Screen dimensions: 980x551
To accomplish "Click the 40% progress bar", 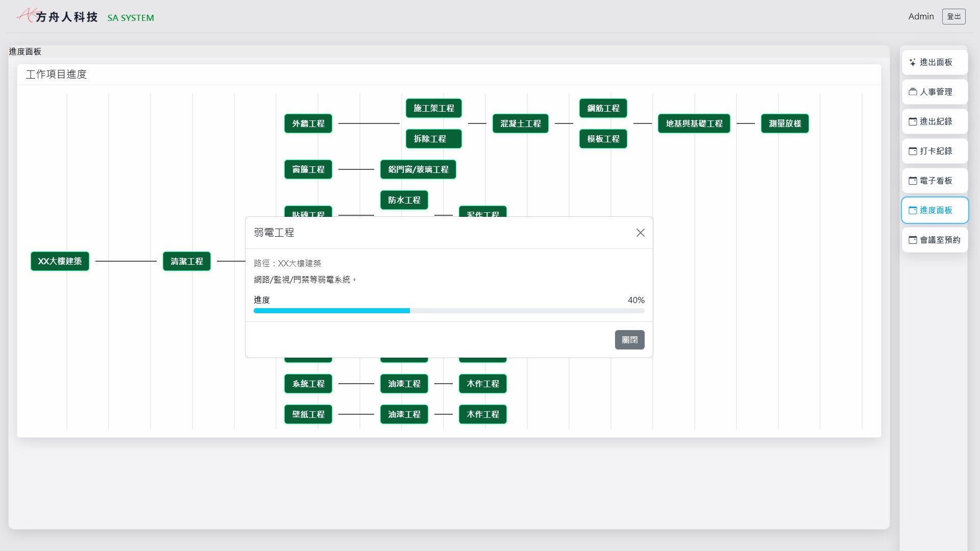I will (x=449, y=311).
